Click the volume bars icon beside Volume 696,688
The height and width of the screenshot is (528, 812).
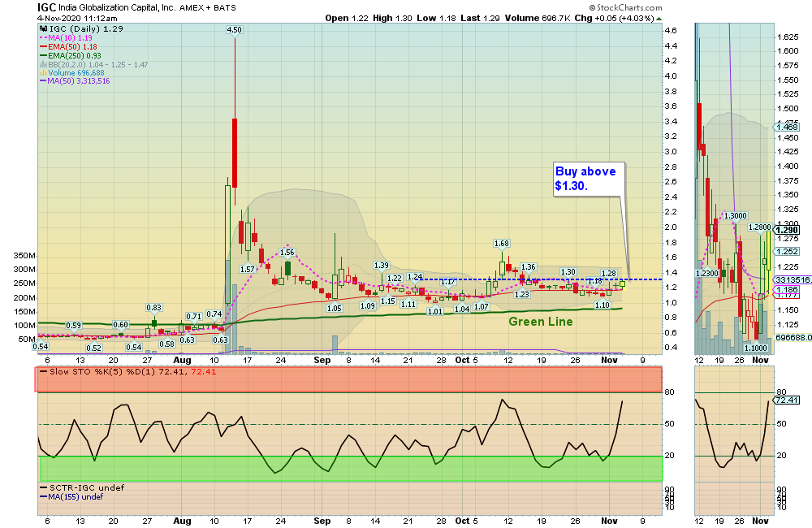point(44,73)
